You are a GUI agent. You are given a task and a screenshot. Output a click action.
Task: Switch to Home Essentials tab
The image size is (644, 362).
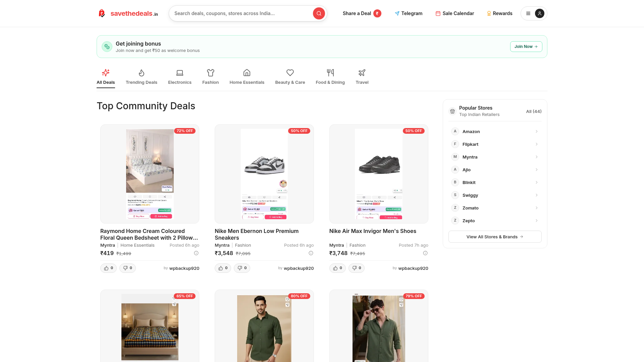pos(247,77)
